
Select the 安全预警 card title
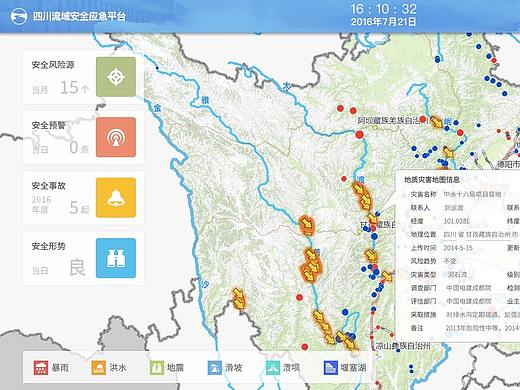49,125
